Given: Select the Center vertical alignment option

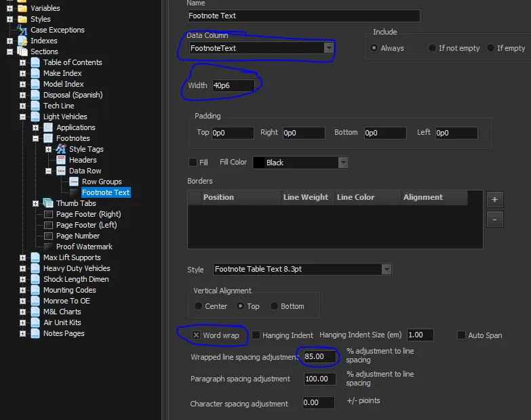Looking at the screenshot, I should tap(198, 306).
